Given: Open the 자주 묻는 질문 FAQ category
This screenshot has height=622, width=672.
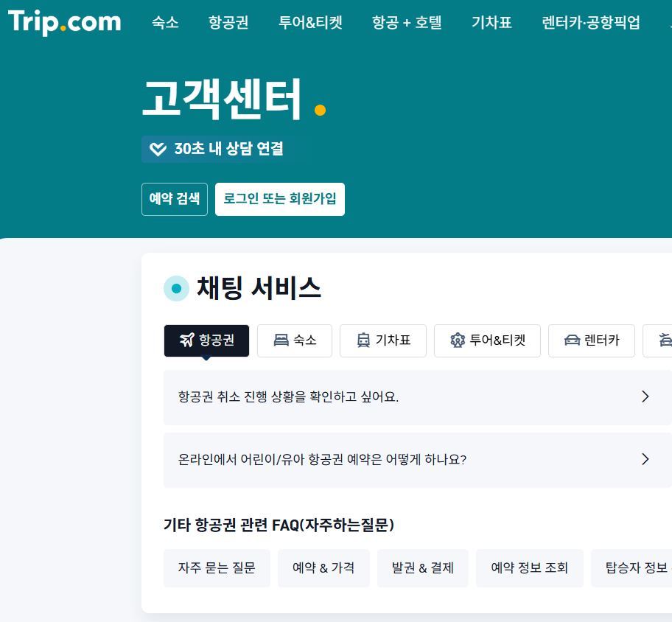Looking at the screenshot, I should click(x=217, y=567).
